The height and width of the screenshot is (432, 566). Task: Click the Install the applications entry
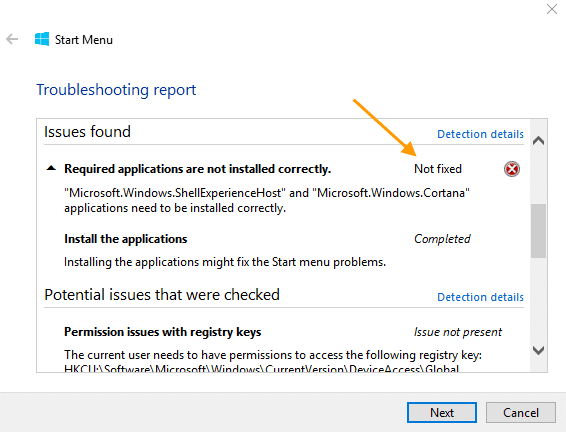126,239
